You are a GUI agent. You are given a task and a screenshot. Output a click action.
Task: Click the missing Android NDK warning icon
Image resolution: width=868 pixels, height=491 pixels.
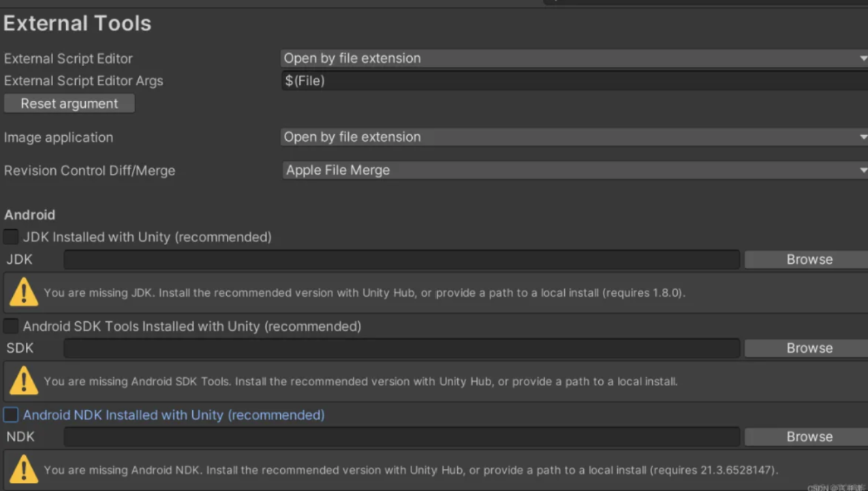[24, 470]
